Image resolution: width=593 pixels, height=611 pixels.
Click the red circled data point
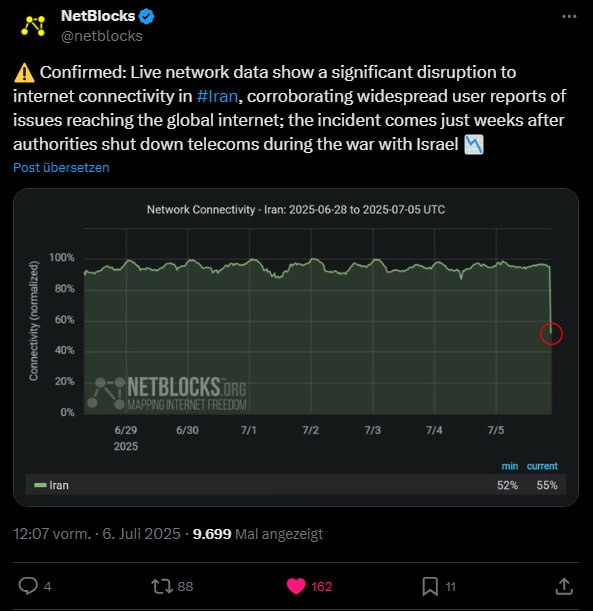(551, 334)
